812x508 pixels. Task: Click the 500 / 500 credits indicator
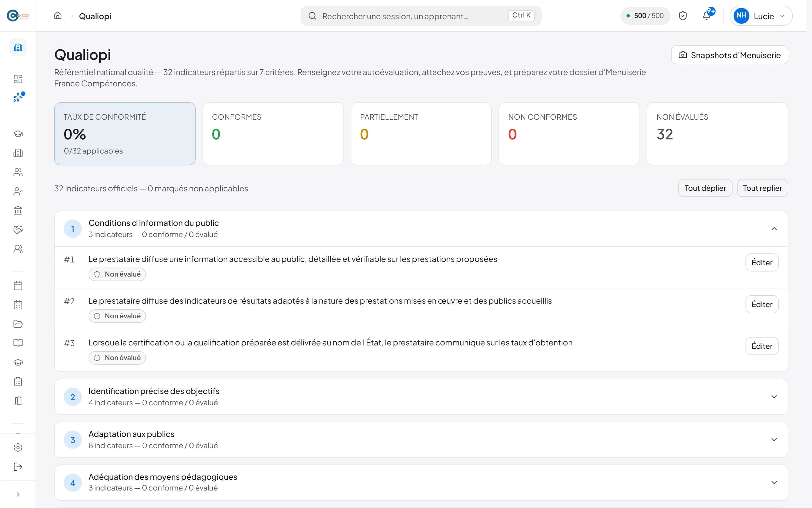click(645, 16)
